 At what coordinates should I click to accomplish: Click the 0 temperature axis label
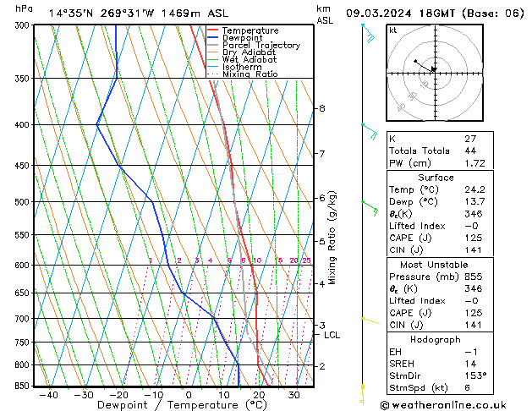tap(189, 395)
